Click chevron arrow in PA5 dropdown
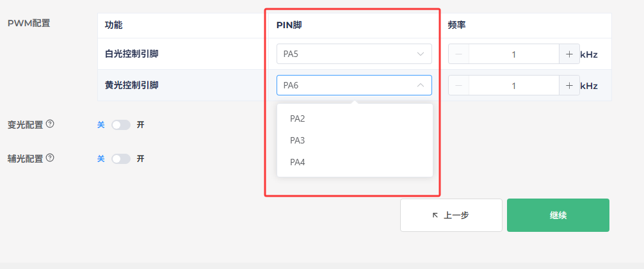The width and height of the screenshot is (644, 269). click(420, 54)
